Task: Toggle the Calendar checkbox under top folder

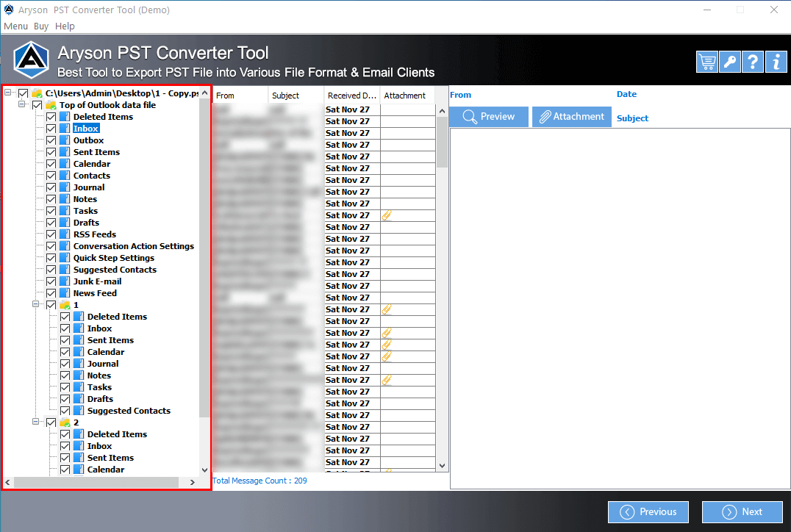Action: click(x=51, y=164)
